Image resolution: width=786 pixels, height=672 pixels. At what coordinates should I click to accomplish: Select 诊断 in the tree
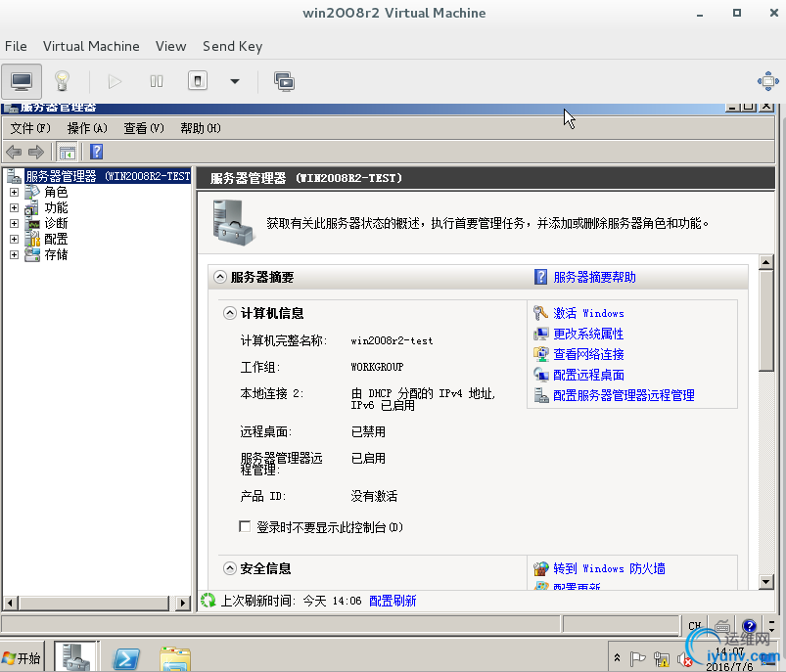pos(56,223)
